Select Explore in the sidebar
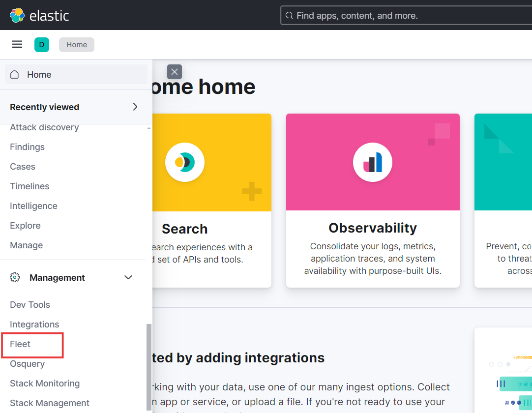 tap(25, 226)
